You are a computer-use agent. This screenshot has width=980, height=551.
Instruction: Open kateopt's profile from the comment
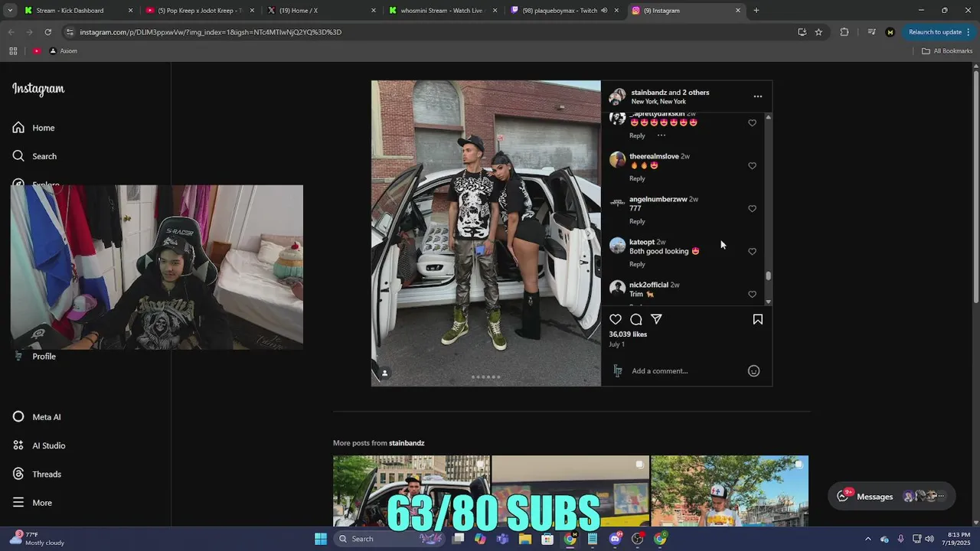[x=642, y=242]
